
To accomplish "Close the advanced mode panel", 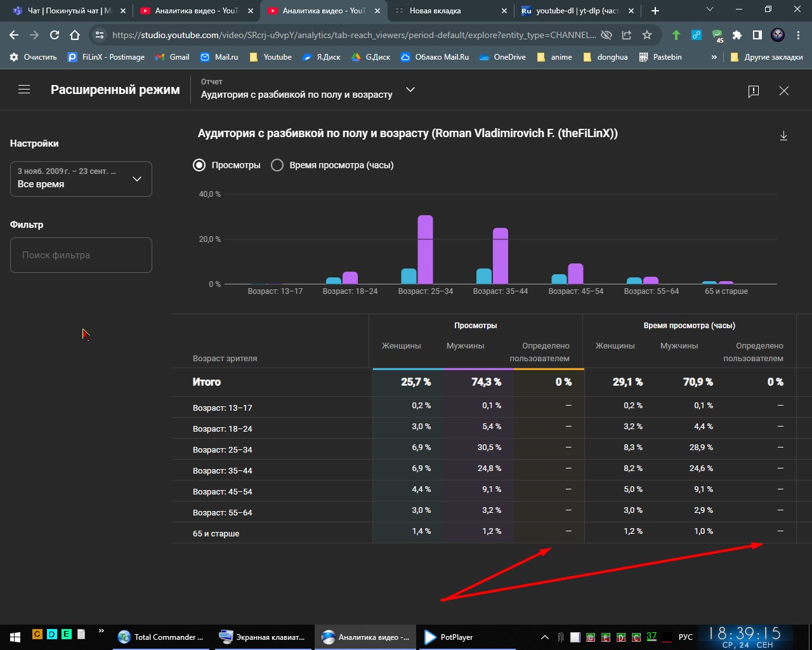I will point(784,91).
